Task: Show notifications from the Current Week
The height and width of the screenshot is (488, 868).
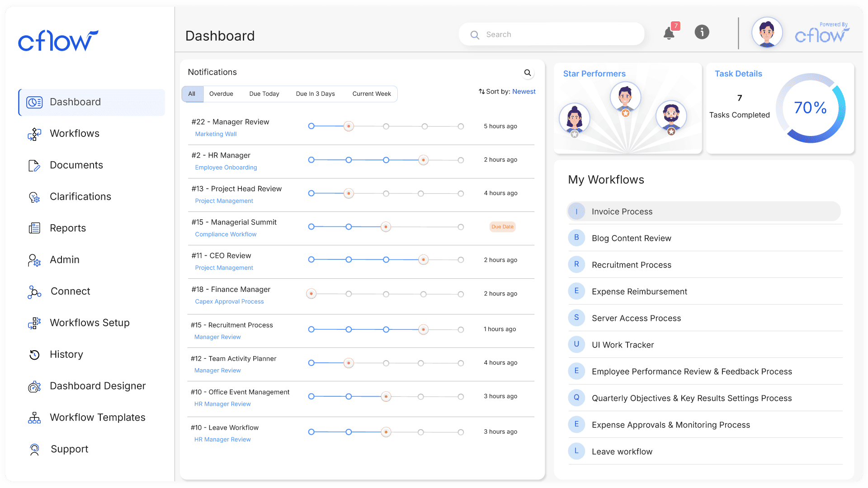Action: [x=372, y=94]
